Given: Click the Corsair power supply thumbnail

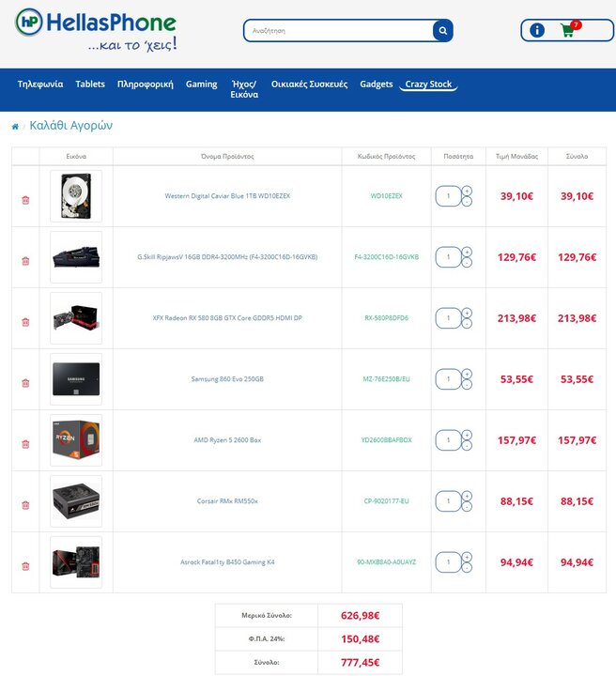Looking at the screenshot, I should click(x=76, y=501).
